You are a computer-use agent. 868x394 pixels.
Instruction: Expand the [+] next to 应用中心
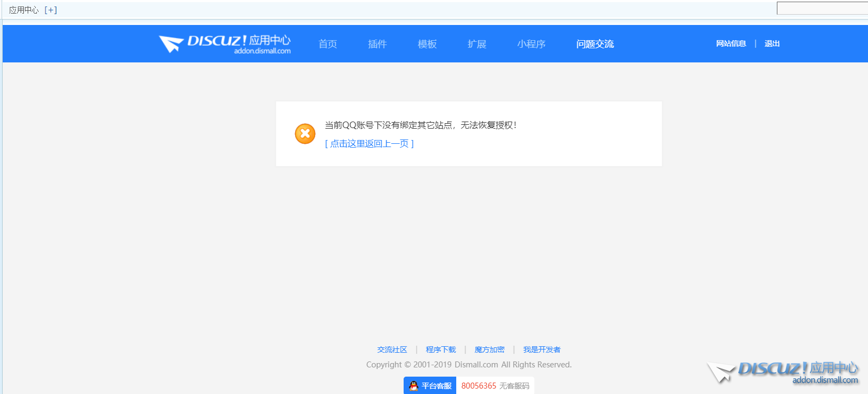tap(50, 10)
